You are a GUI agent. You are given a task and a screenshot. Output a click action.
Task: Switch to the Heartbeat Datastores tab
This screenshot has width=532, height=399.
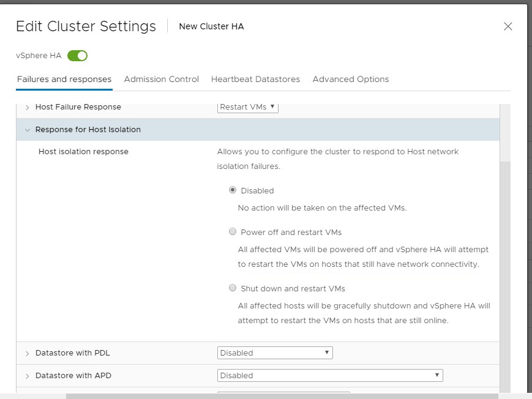(255, 79)
